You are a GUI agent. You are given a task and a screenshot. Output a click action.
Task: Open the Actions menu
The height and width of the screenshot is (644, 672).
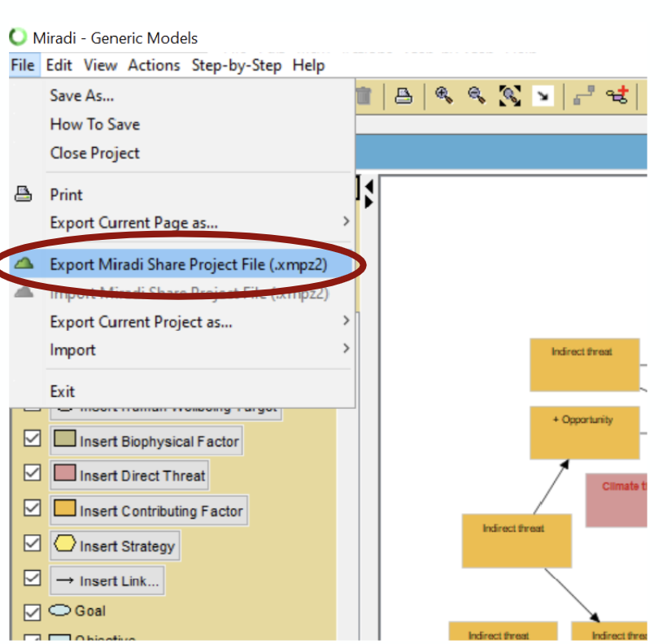point(154,65)
